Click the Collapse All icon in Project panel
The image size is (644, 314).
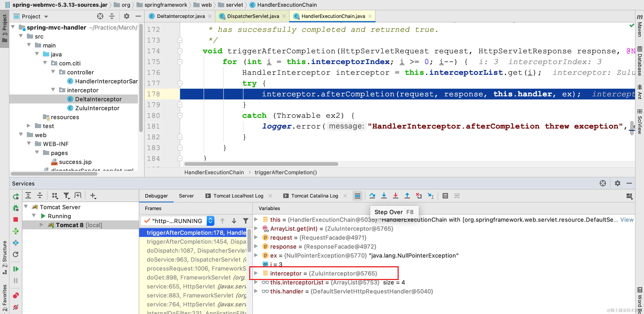point(112,16)
